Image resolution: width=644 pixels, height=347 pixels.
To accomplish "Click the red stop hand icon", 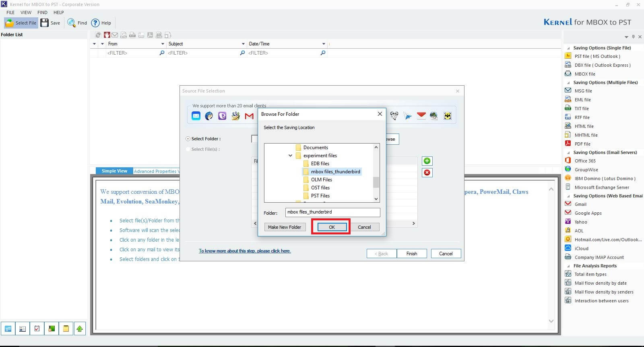I will [x=107, y=35].
